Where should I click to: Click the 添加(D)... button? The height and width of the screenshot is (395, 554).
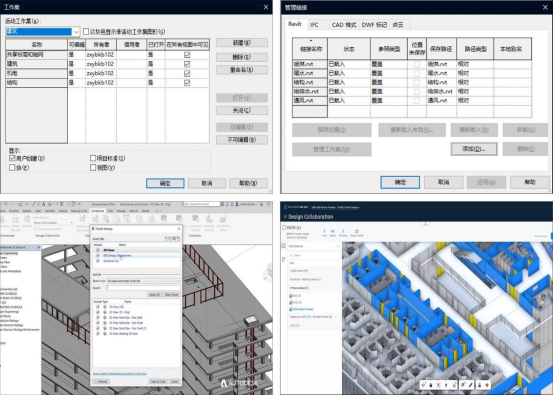pos(474,149)
